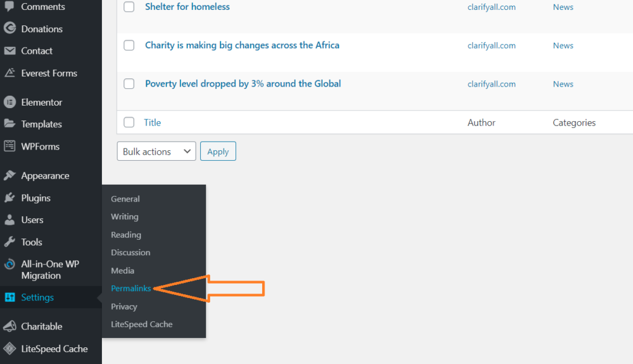Click the Donations sidebar icon
This screenshot has width=633, height=364.
coord(9,28)
